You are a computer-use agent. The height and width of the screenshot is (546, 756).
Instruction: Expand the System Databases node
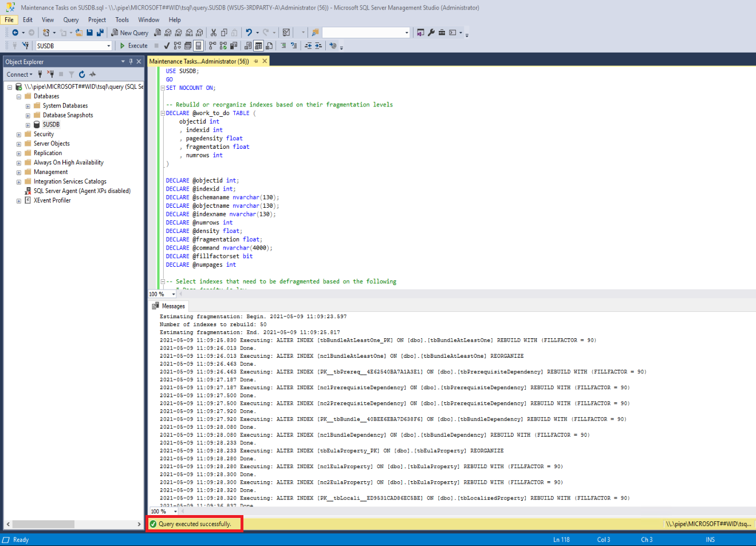(x=27, y=106)
